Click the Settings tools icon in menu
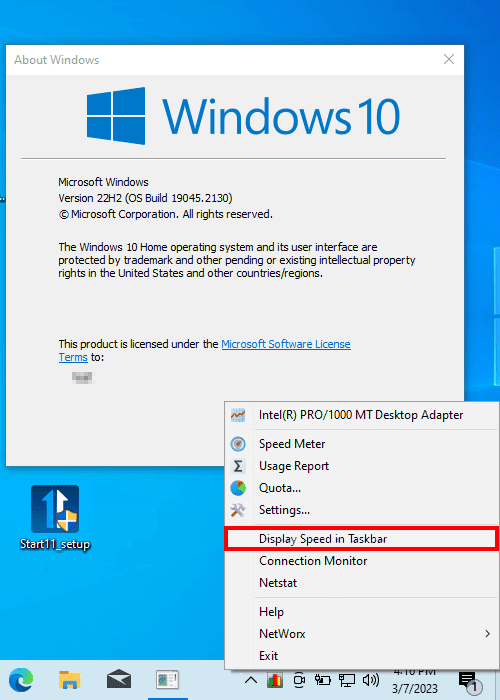Viewport: 500px width, 700px height. pyautogui.click(x=238, y=510)
